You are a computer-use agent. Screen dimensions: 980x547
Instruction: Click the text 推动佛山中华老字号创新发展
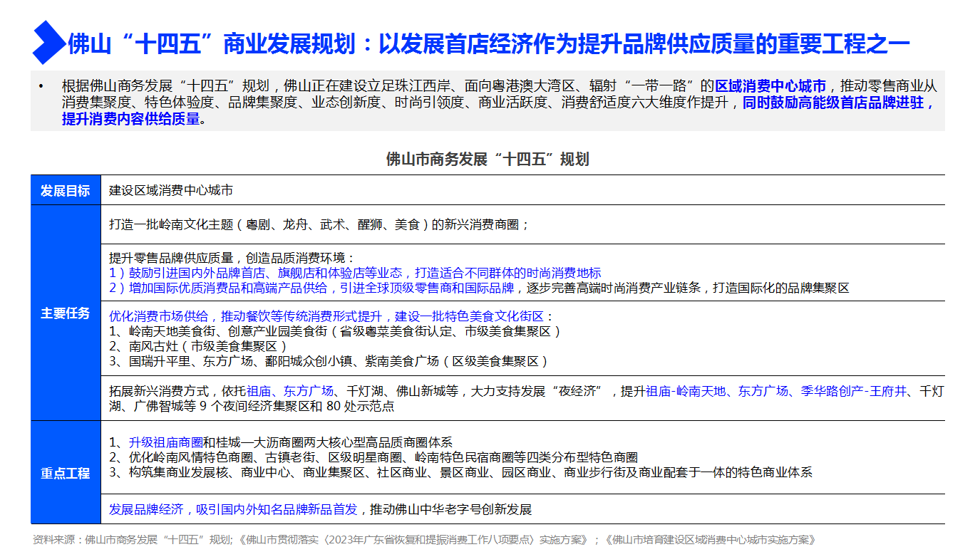[450, 509]
